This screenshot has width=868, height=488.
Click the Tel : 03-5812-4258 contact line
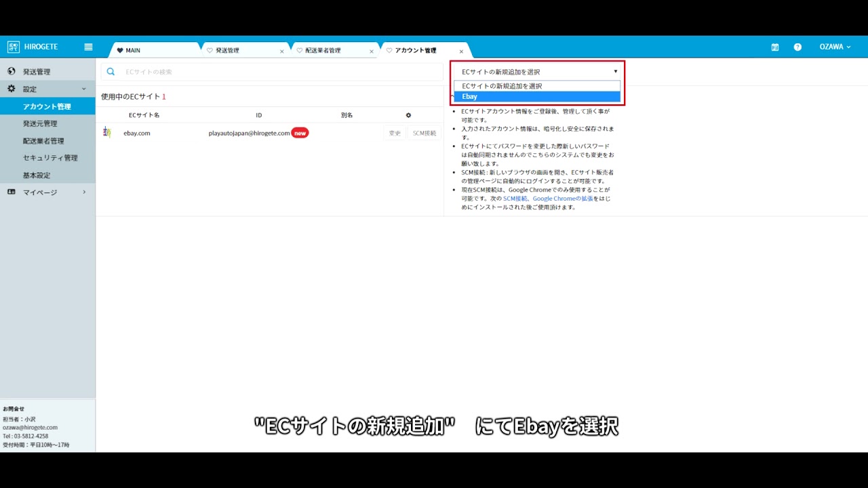[25, 436]
